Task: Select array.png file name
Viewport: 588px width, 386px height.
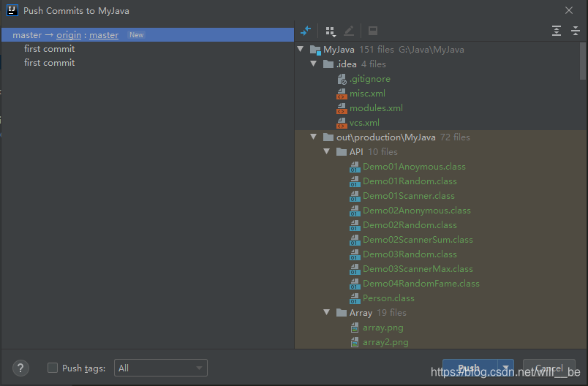Action: tap(383, 328)
